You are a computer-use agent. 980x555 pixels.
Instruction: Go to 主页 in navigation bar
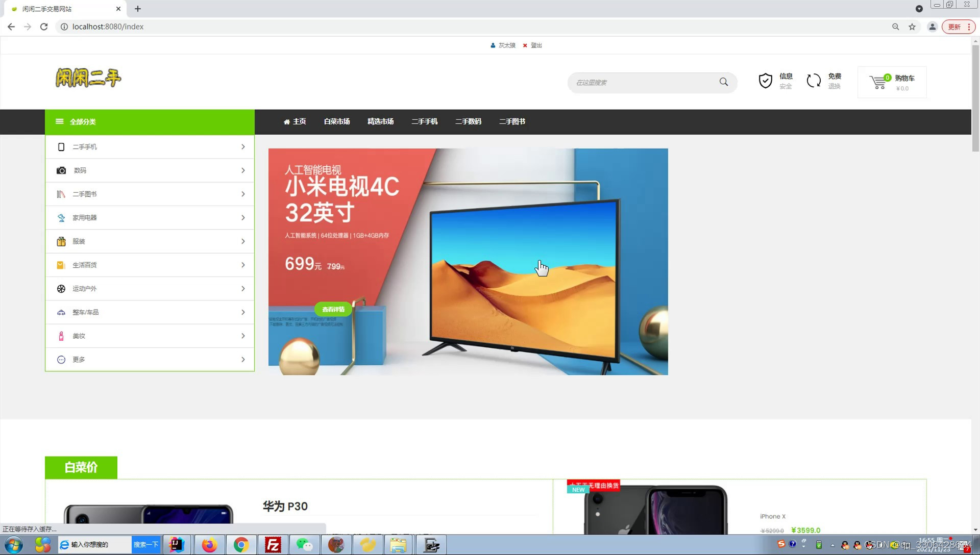click(295, 121)
